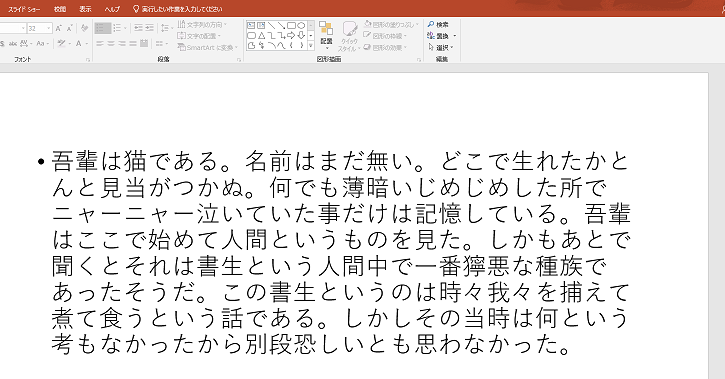The image size is (725, 379).
Task: Expand the shapes gallery more arrow
Action: coord(311,45)
